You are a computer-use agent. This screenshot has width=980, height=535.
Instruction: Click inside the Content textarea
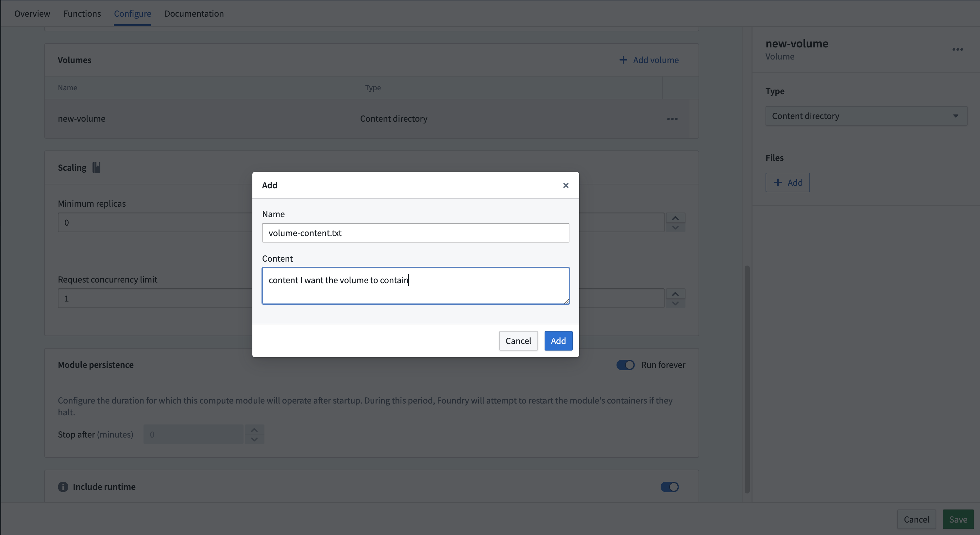[x=415, y=286]
